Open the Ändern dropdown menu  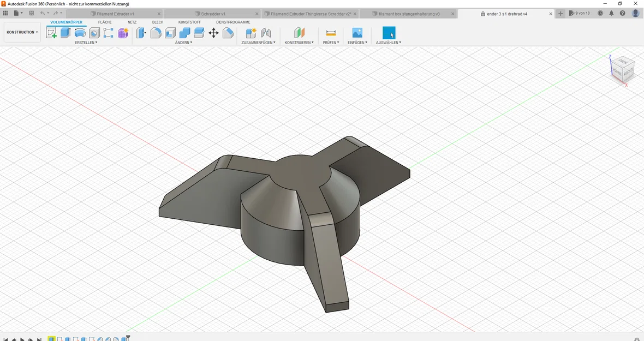(x=184, y=42)
